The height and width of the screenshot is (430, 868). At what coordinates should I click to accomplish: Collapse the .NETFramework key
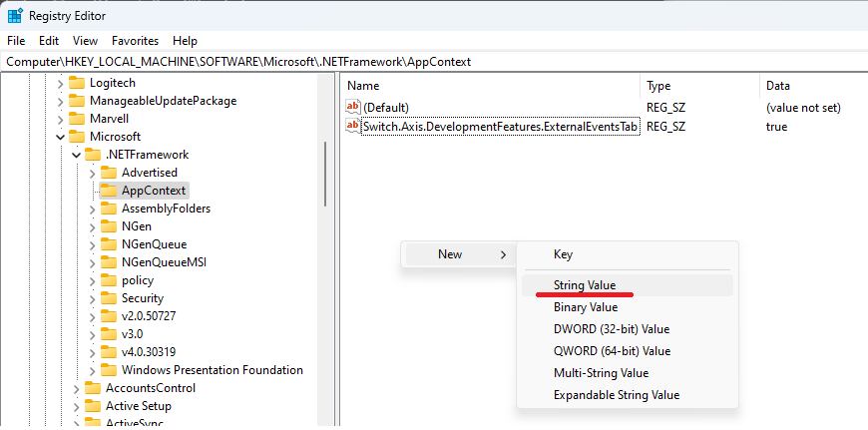point(77,155)
